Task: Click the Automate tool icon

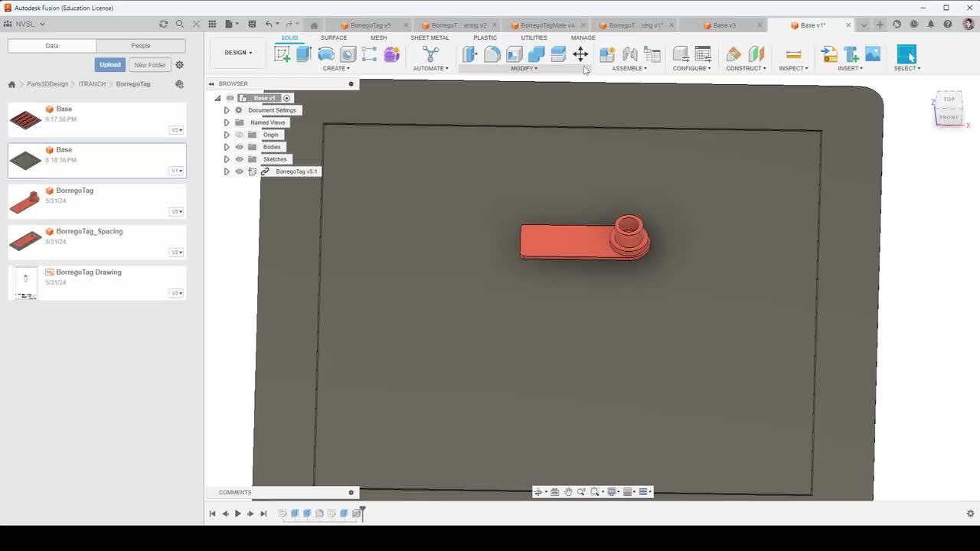Action: pyautogui.click(x=430, y=54)
